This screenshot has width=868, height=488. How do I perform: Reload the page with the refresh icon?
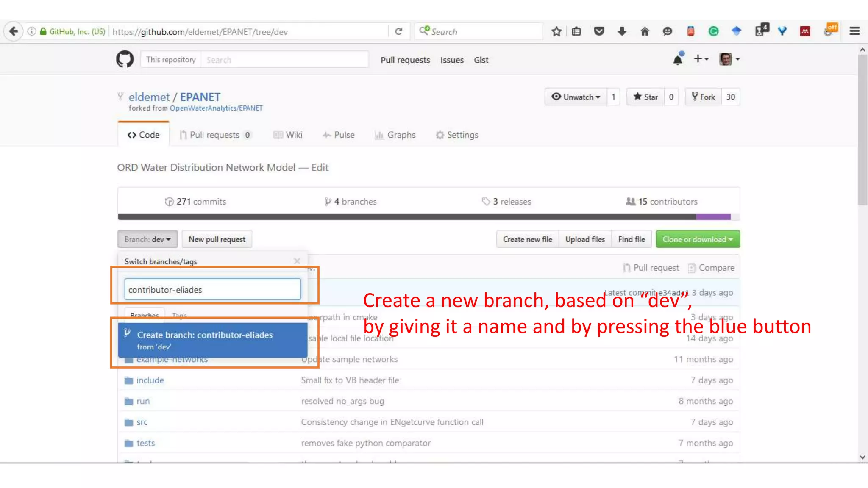[398, 31]
